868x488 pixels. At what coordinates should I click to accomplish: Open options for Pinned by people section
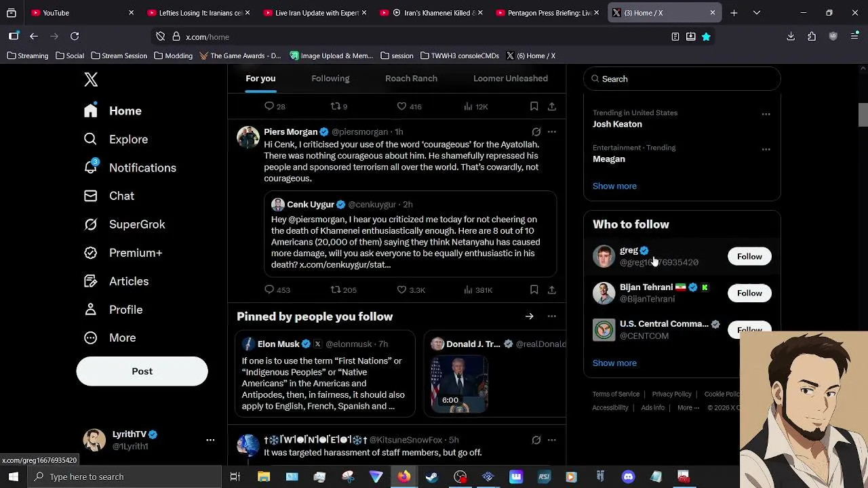552,317
